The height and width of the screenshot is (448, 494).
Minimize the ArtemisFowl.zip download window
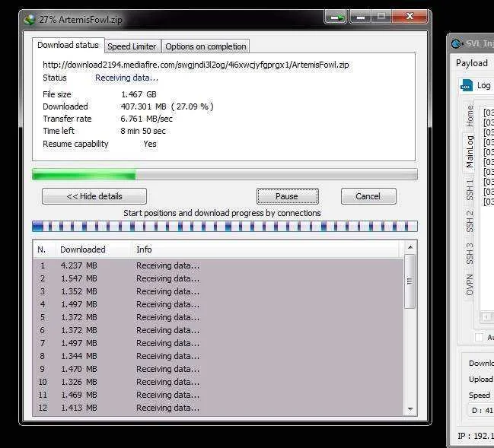coord(361,17)
